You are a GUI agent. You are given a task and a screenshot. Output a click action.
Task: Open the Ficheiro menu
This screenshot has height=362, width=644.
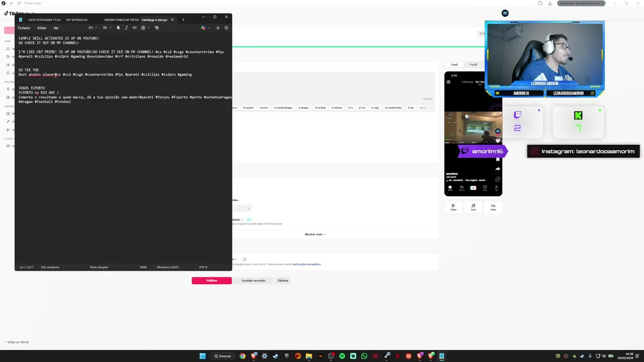point(24,28)
